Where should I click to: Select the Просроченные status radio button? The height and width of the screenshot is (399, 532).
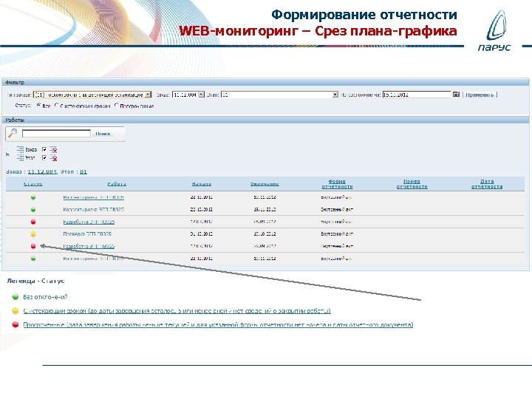117,106
